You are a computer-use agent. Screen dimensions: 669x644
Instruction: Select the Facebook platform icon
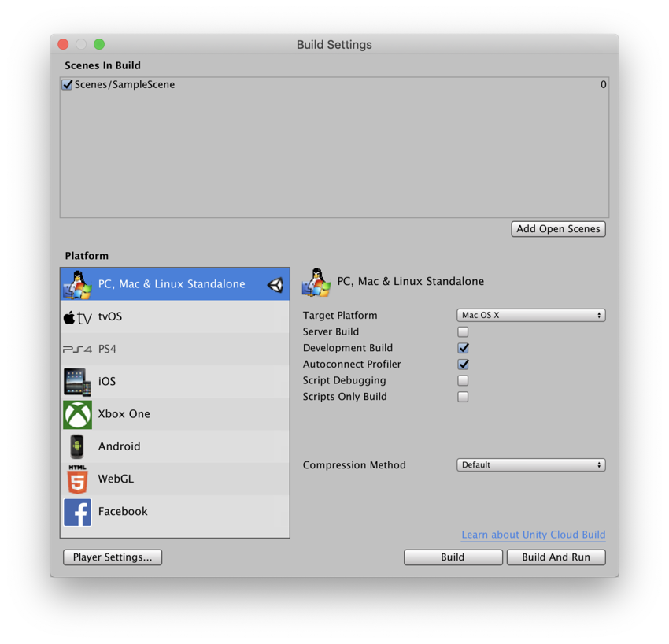[77, 512]
